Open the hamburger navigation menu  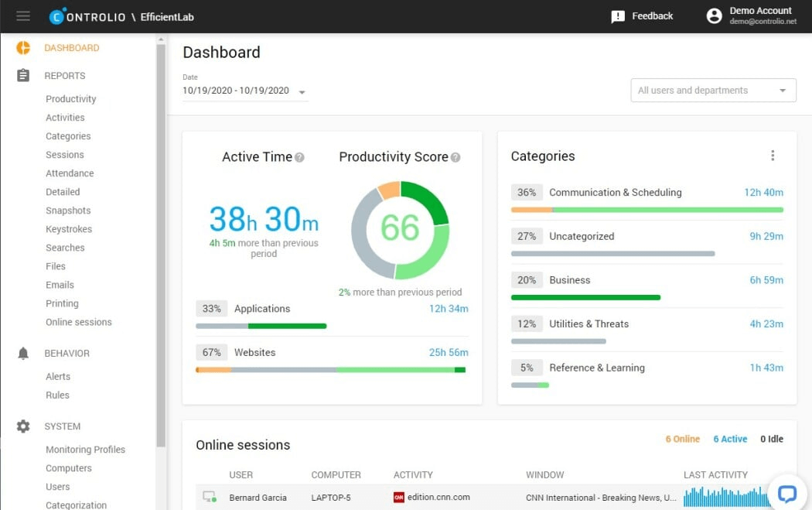tap(23, 16)
